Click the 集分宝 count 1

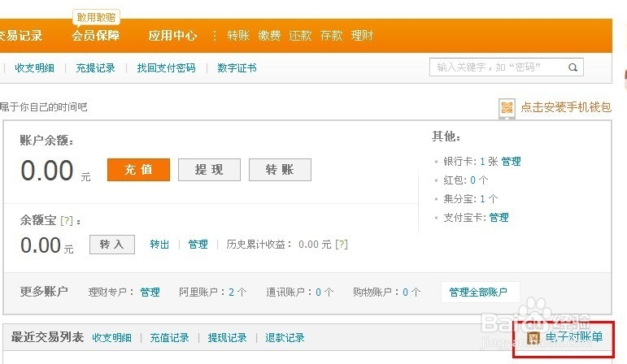click(x=482, y=199)
